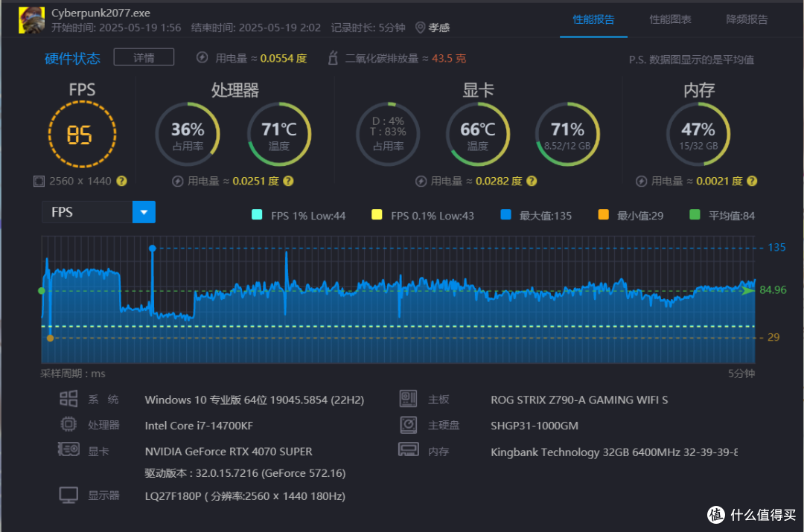Click the motherboard icon beside 主板

[408, 399]
